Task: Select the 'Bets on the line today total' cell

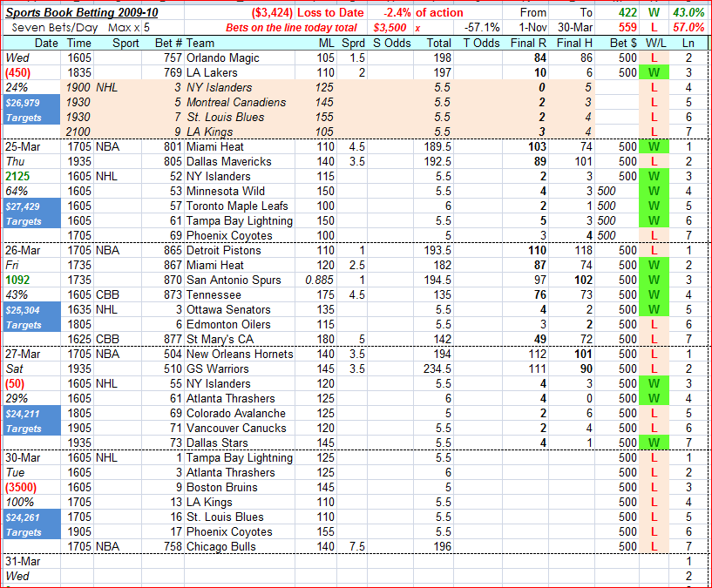Action: coord(292,28)
